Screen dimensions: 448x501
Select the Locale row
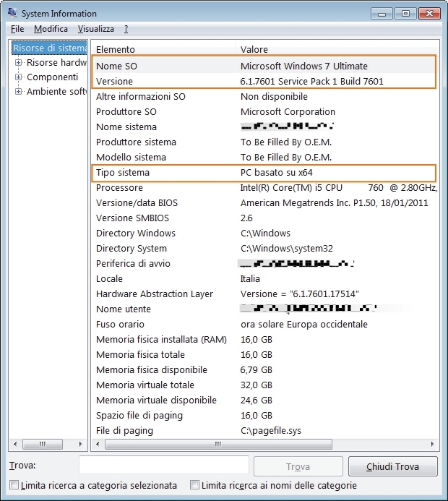pos(264,278)
